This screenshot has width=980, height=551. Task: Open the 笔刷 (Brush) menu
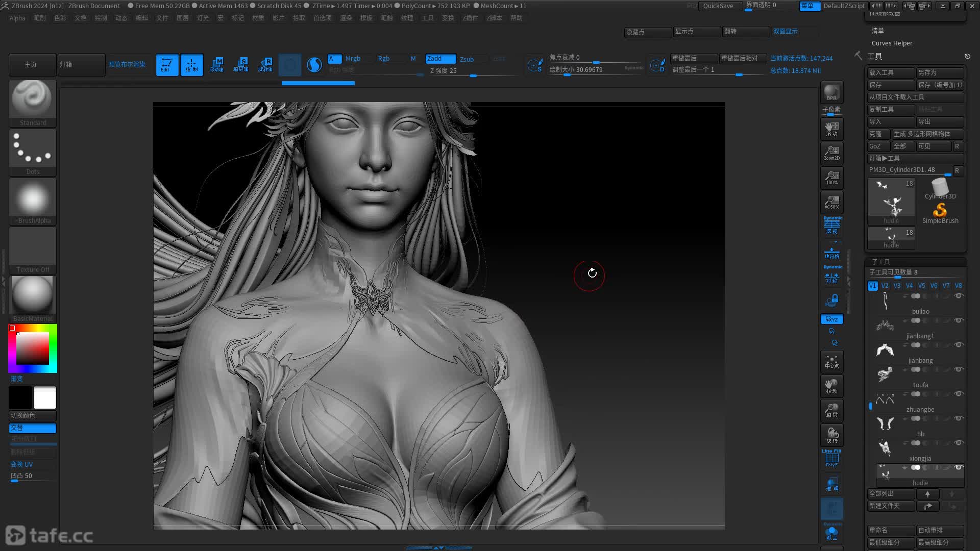point(39,18)
